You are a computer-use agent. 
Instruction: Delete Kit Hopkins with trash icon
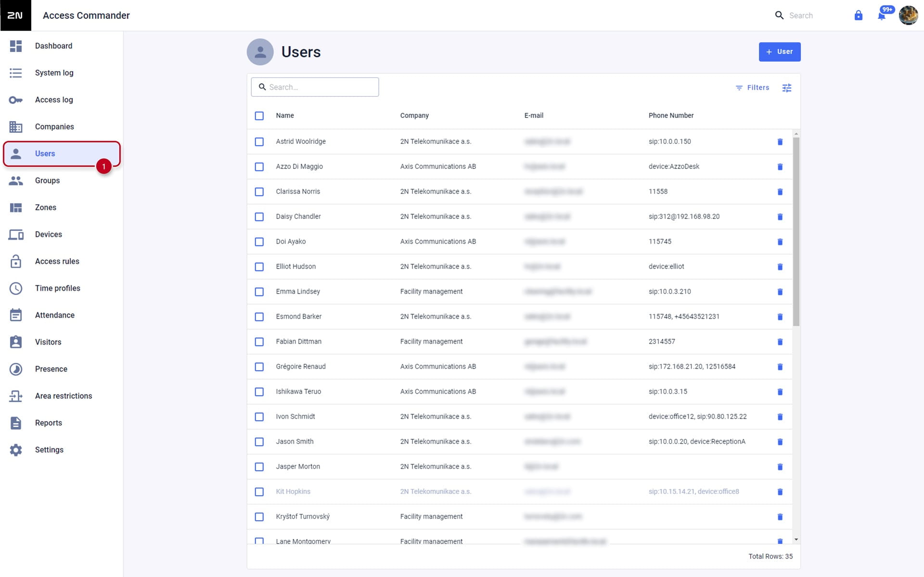780,492
